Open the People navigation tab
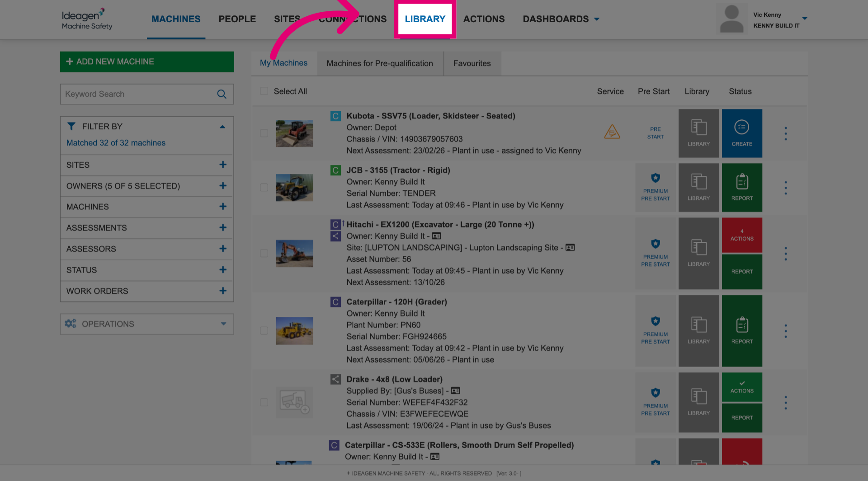Screen dimensions: 868x481 pyautogui.click(x=237, y=19)
